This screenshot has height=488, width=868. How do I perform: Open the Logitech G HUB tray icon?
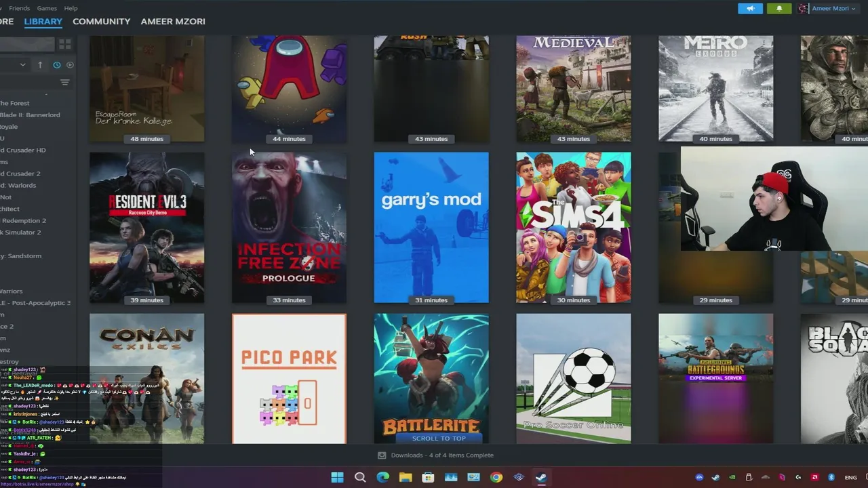point(798,477)
